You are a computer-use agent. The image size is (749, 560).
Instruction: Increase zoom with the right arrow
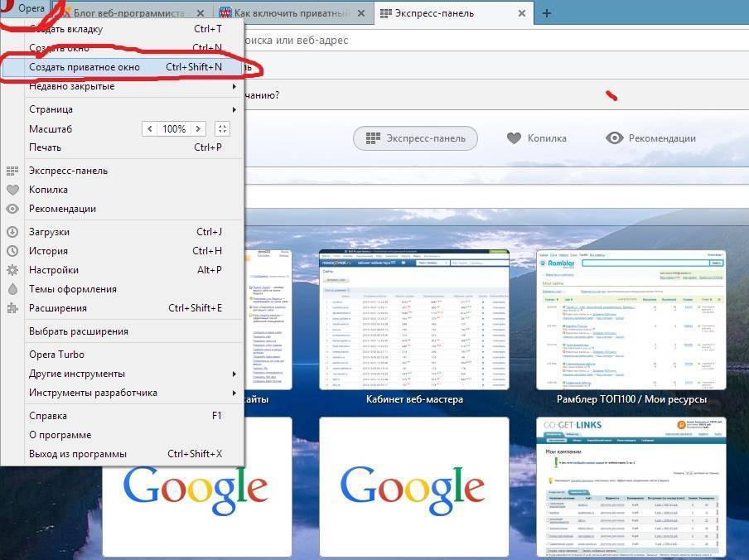[198, 128]
